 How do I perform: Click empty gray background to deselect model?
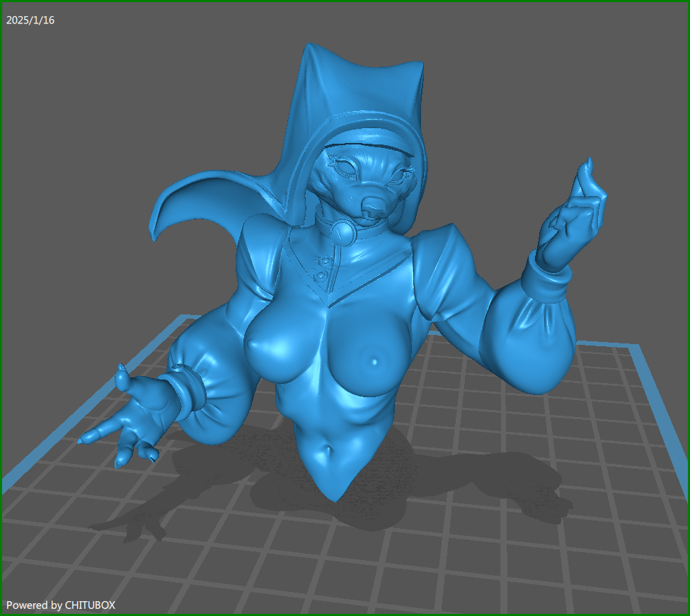[106, 106]
